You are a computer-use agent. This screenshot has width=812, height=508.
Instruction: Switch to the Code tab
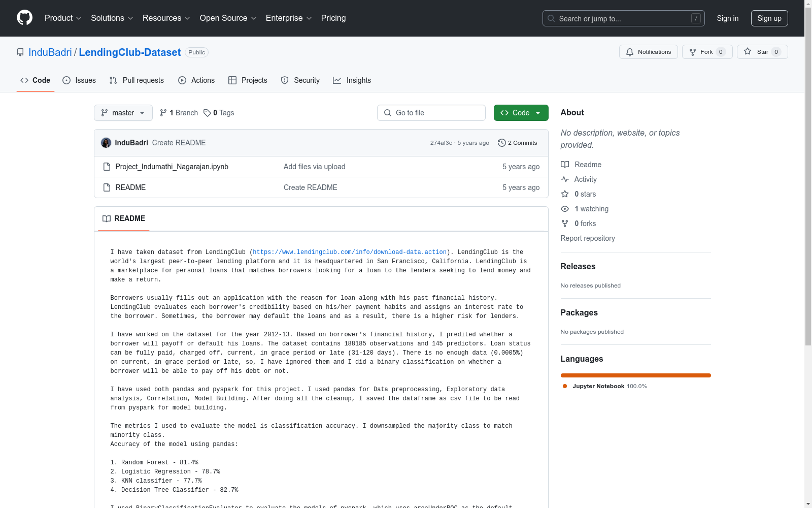pos(35,80)
